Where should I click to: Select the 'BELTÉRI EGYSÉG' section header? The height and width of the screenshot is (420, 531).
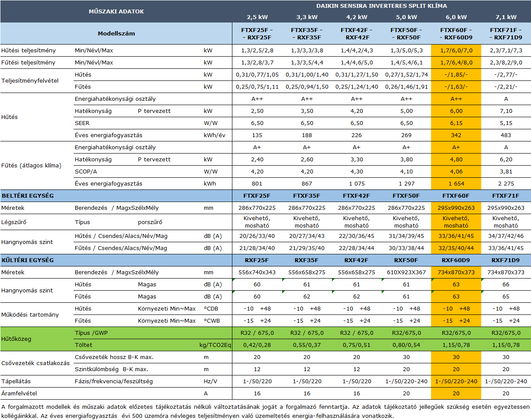(x=27, y=196)
